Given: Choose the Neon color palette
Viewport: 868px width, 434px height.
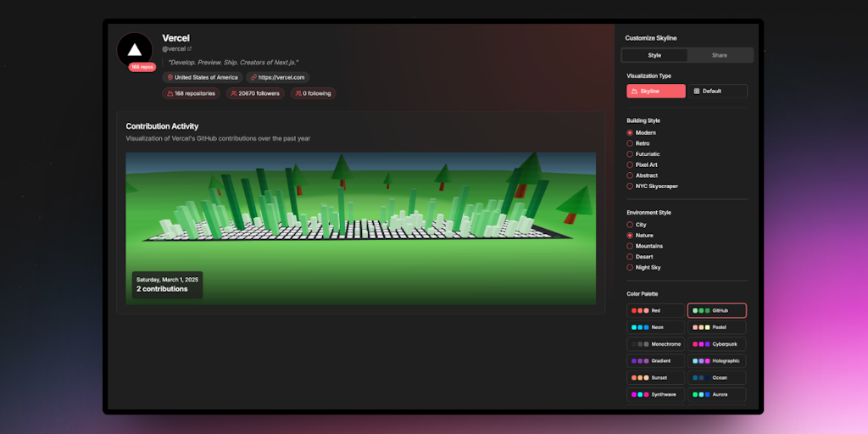Looking at the screenshot, I should (655, 327).
